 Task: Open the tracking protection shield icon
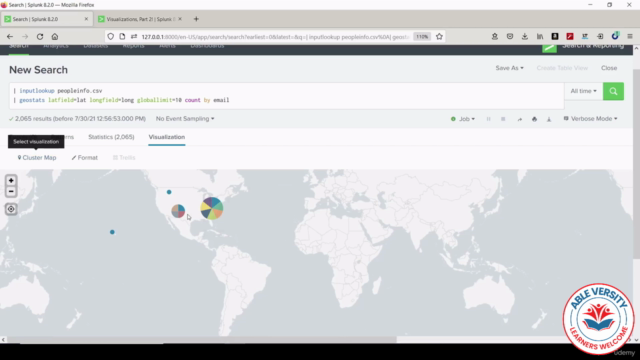pos(111,36)
